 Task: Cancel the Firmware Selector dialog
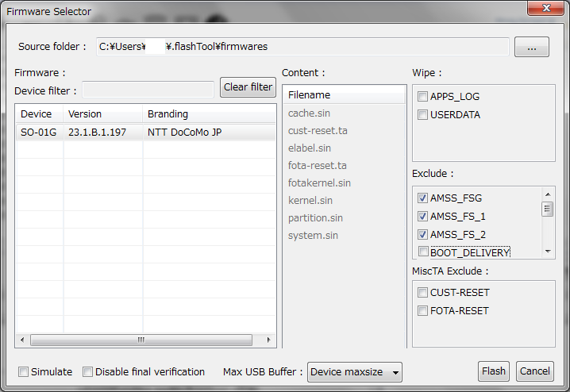tap(535, 371)
